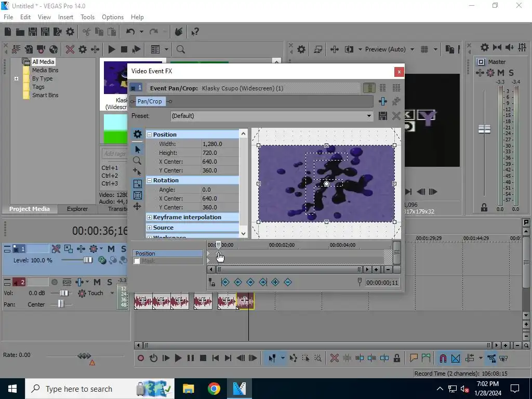Expand the Keyframe interpolation group
Image resolution: width=532 pixels, height=399 pixels.
pyautogui.click(x=149, y=218)
